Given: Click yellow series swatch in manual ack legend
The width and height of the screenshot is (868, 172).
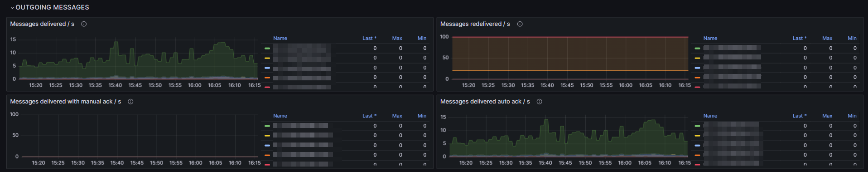Looking at the screenshot, I should [267, 136].
